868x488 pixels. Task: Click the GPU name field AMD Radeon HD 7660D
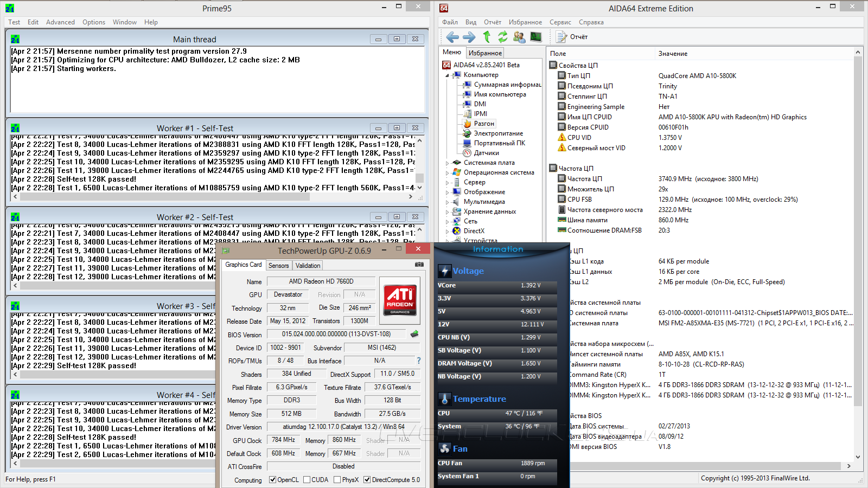coord(321,281)
